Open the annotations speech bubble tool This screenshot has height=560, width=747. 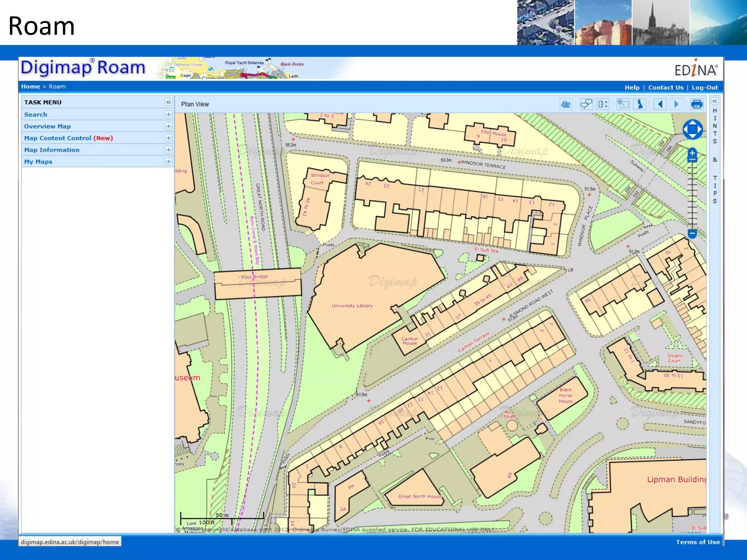pyautogui.click(x=586, y=104)
